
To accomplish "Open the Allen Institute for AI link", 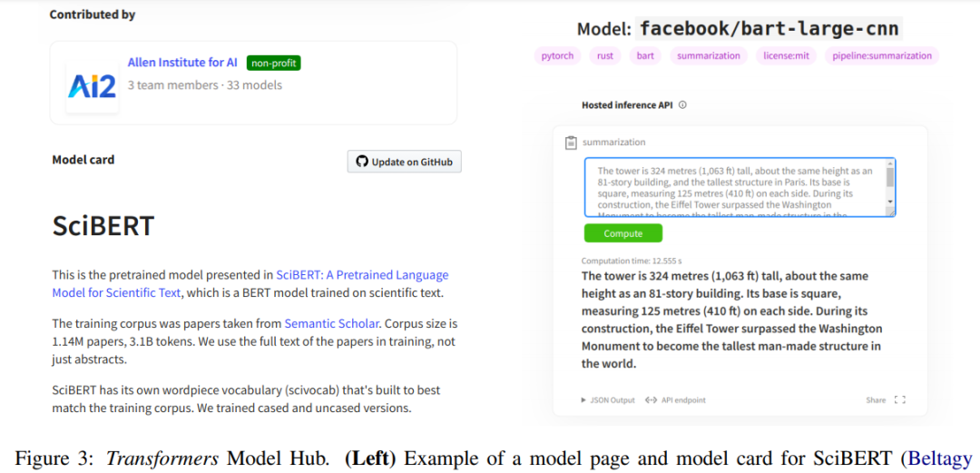I will [x=183, y=63].
